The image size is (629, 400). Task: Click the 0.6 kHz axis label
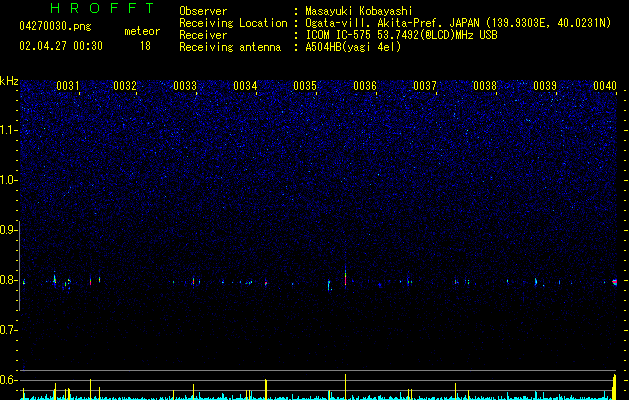pos(8,380)
